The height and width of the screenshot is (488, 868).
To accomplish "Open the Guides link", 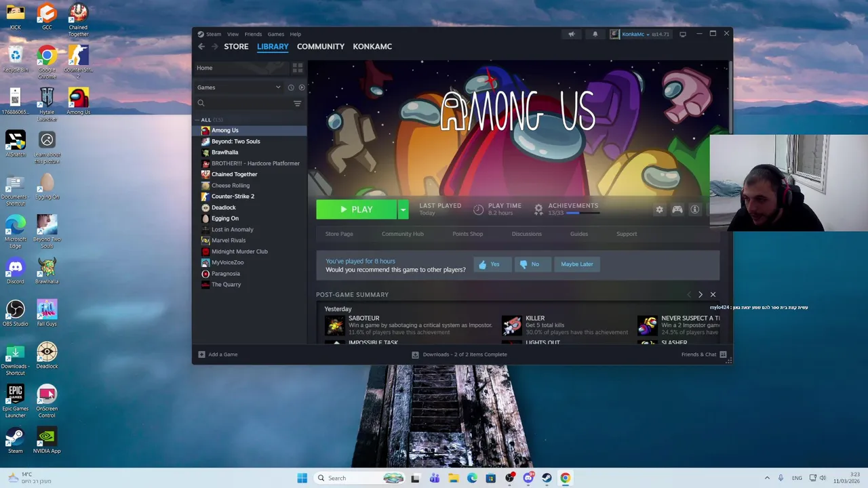I will click(578, 234).
